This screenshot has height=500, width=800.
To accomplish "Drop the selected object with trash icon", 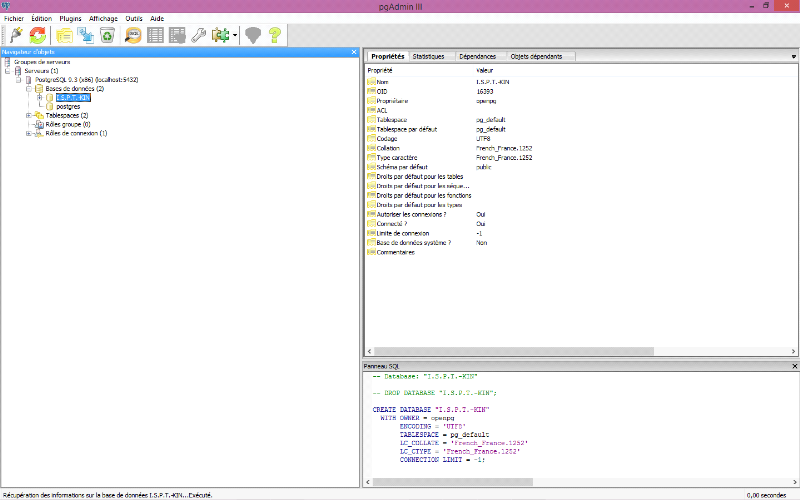I will pos(107,35).
